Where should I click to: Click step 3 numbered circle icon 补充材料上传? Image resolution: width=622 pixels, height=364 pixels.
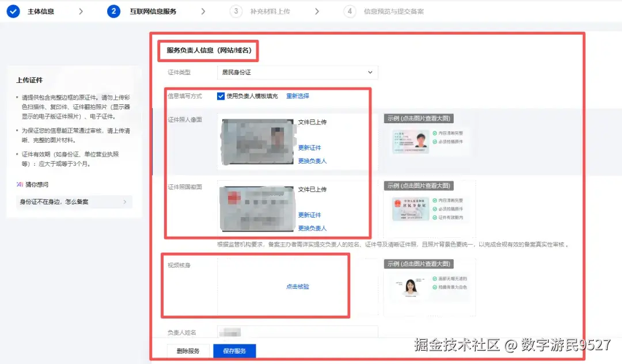tap(236, 11)
